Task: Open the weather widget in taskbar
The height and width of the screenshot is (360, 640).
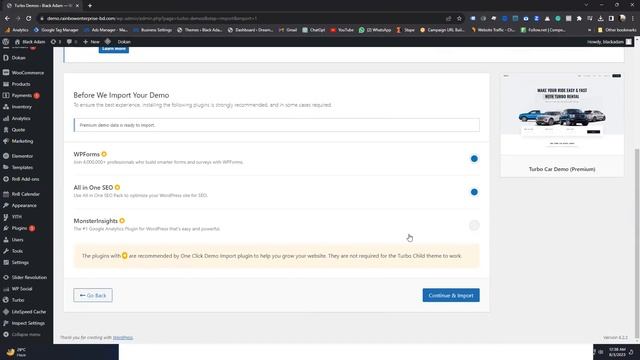Action: point(16,352)
